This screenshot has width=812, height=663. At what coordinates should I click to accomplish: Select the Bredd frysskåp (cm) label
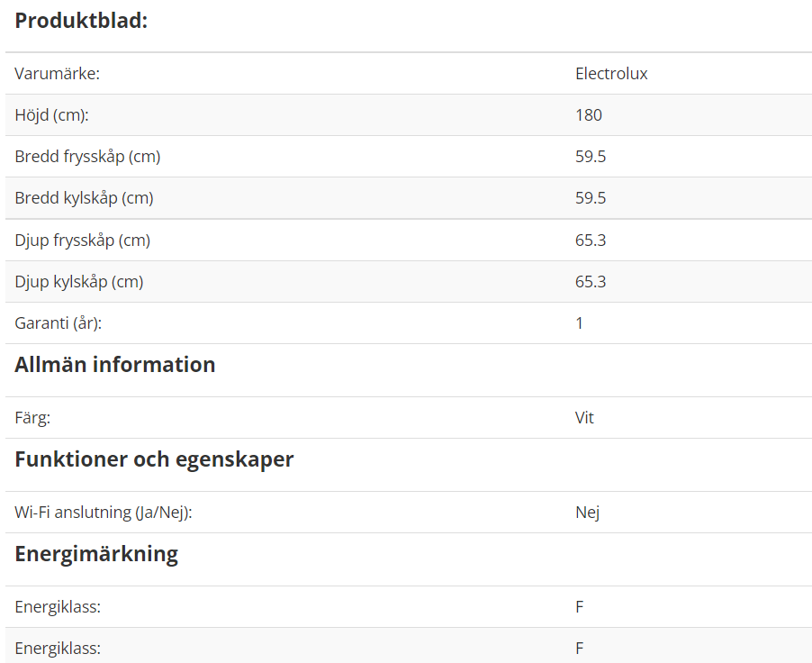[x=87, y=157]
